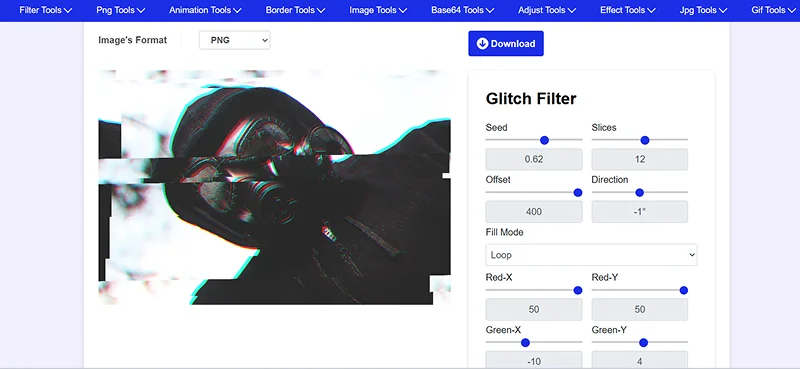This screenshot has width=800, height=369.
Task: Click the Fill Mode label
Action: [505, 232]
